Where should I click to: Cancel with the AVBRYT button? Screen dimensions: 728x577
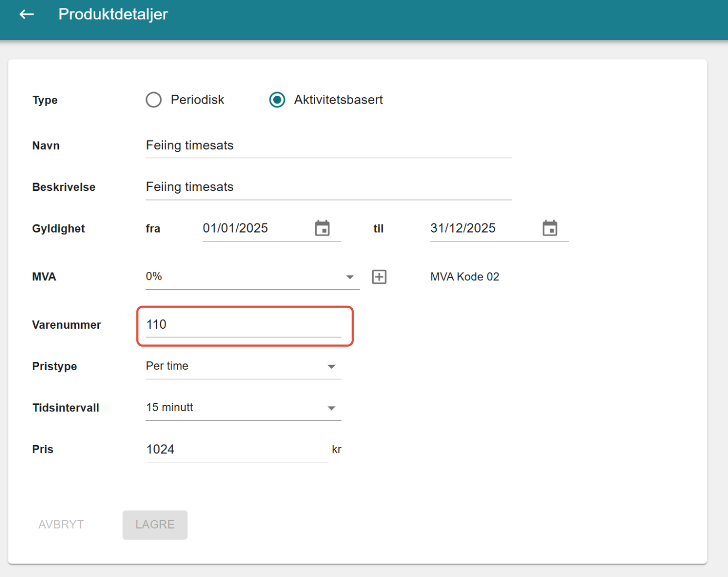pos(61,525)
